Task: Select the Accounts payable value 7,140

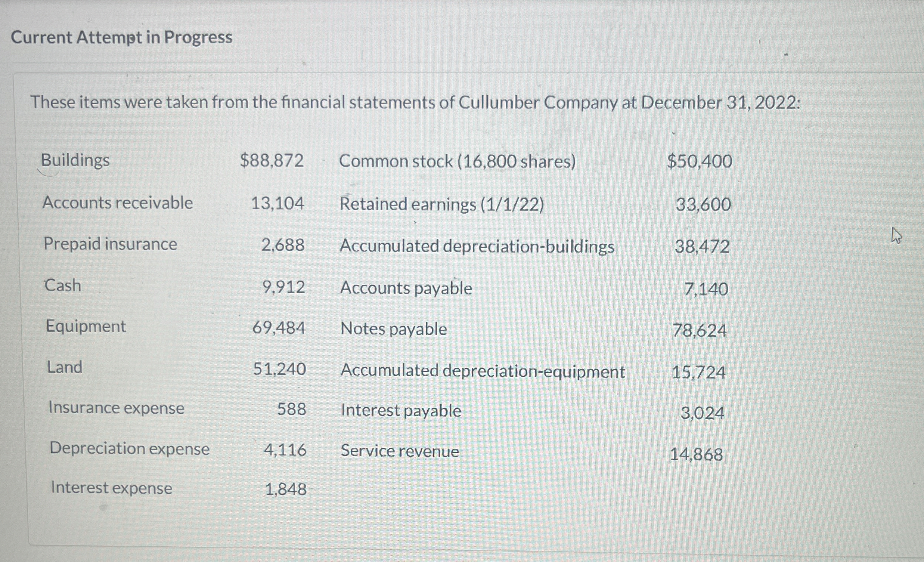Action: (x=706, y=290)
